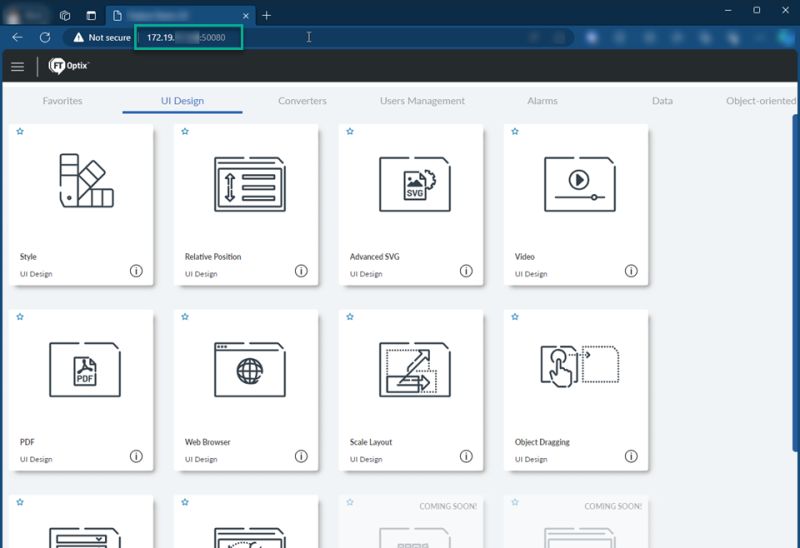Click the Style card title text
Viewport: 800px width, 548px height.
pyautogui.click(x=28, y=257)
